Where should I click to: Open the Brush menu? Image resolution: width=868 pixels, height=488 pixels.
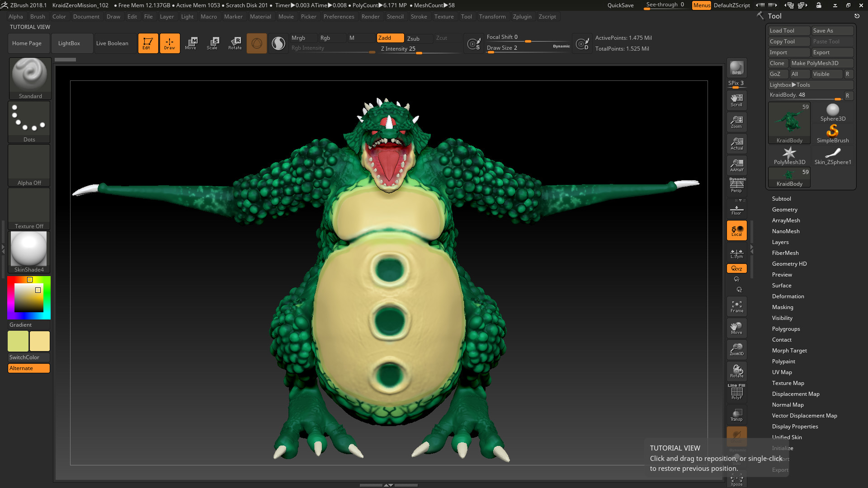(x=38, y=17)
